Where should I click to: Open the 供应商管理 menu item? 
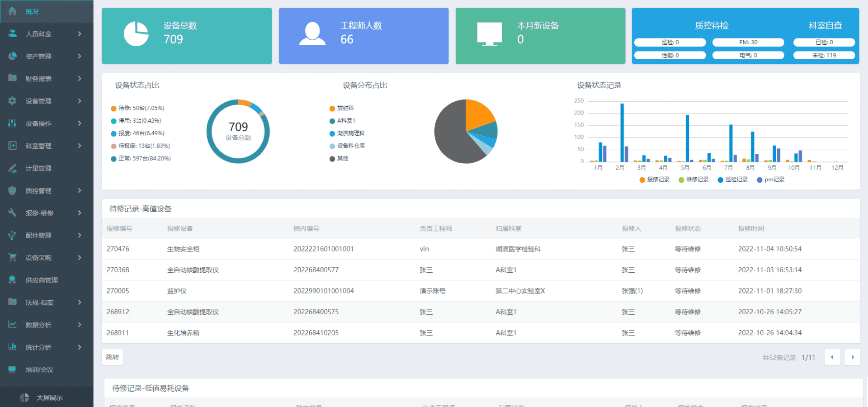click(x=42, y=280)
